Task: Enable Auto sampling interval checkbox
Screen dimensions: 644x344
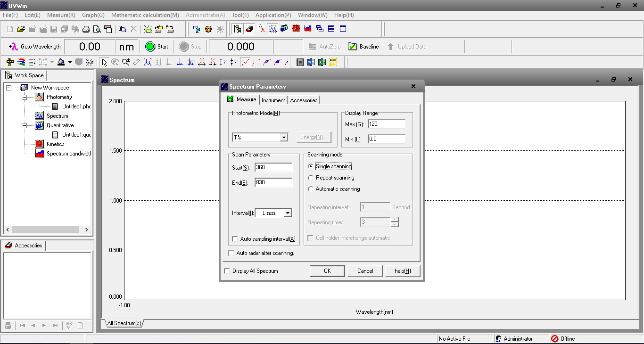Action: click(235, 239)
